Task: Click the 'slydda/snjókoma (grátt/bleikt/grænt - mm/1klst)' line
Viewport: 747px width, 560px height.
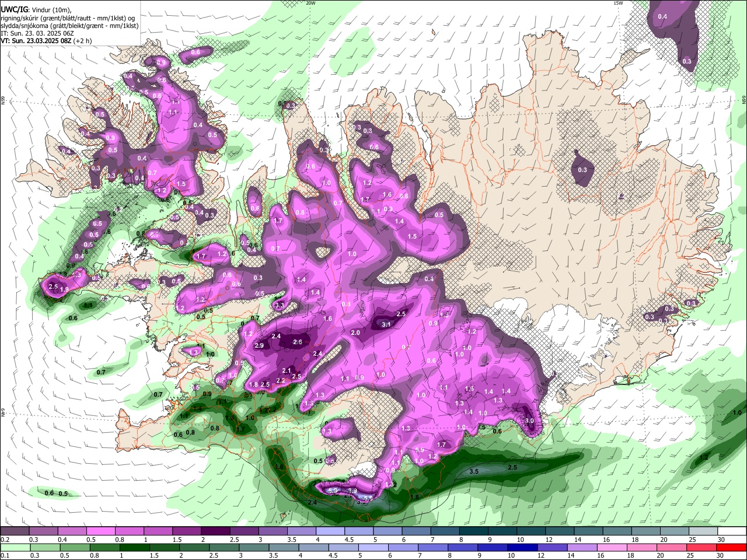Action: pyautogui.click(x=69, y=26)
